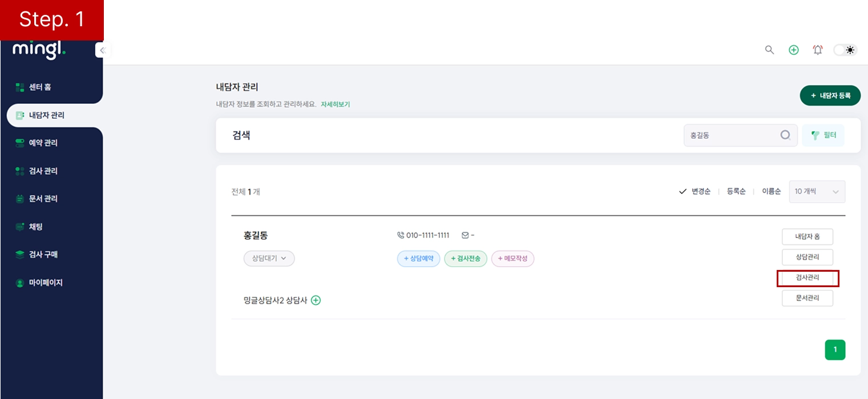Click the search icon inside the 홍길동 search field
Screen dimensions: 868x399
(785, 135)
